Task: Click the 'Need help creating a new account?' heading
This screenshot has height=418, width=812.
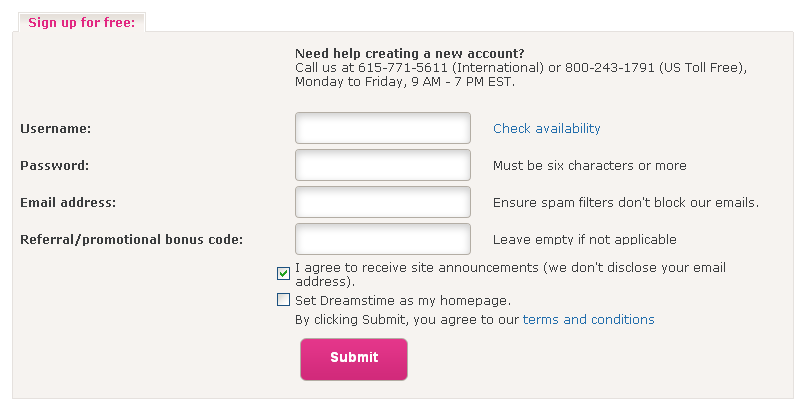Action: pyautogui.click(x=409, y=54)
